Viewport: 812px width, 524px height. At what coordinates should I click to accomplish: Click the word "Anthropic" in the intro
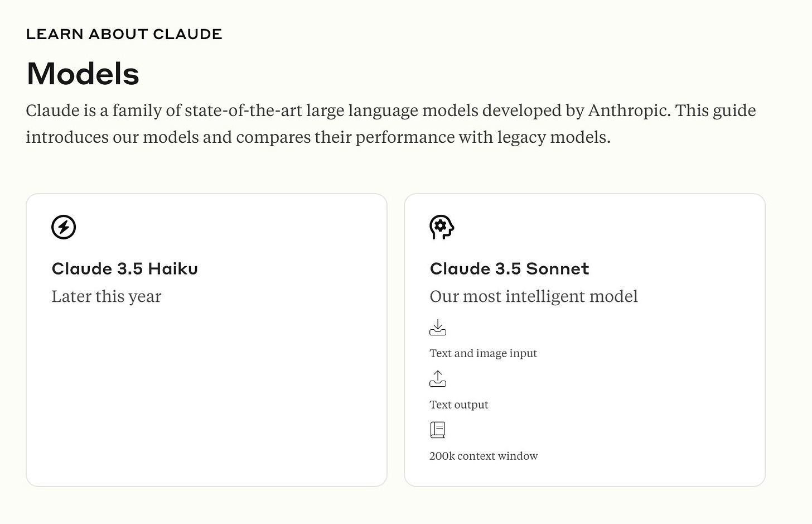click(628, 110)
